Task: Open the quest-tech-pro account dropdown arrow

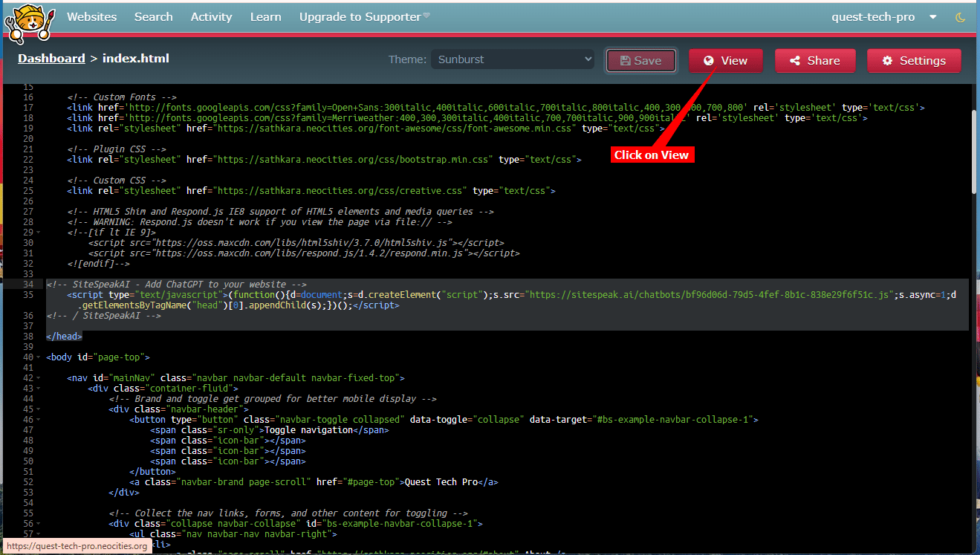Action: point(932,17)
